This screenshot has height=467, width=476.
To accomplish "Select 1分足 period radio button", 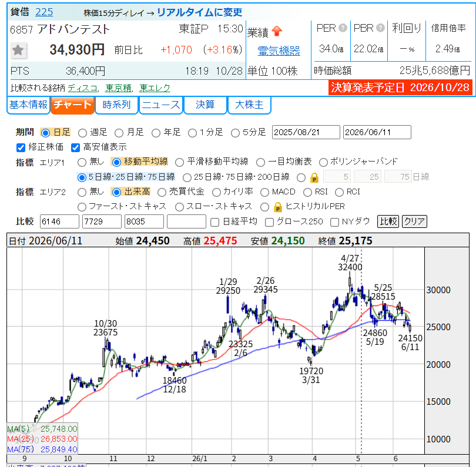I will tap(192, 133).
